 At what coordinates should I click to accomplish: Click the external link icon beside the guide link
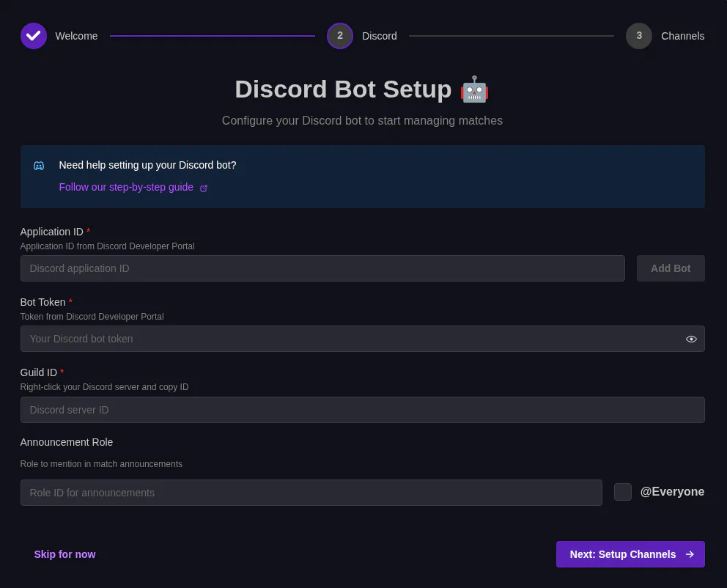203,188
